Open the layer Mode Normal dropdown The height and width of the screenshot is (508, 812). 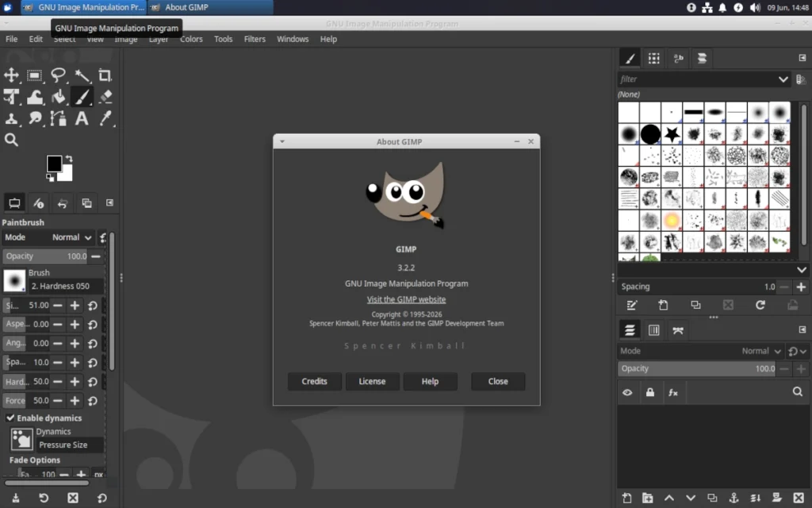tap(701, 351)
